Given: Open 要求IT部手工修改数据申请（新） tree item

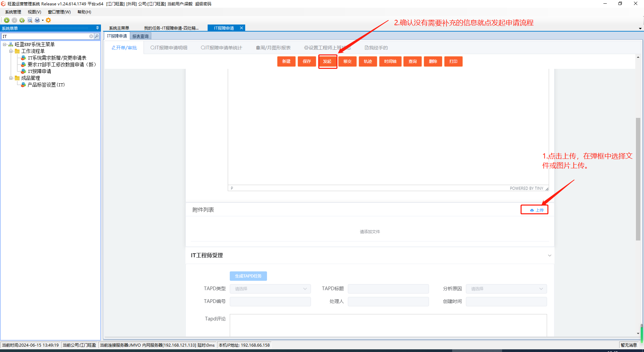Looking at the screenshot, I should [62, 64].
